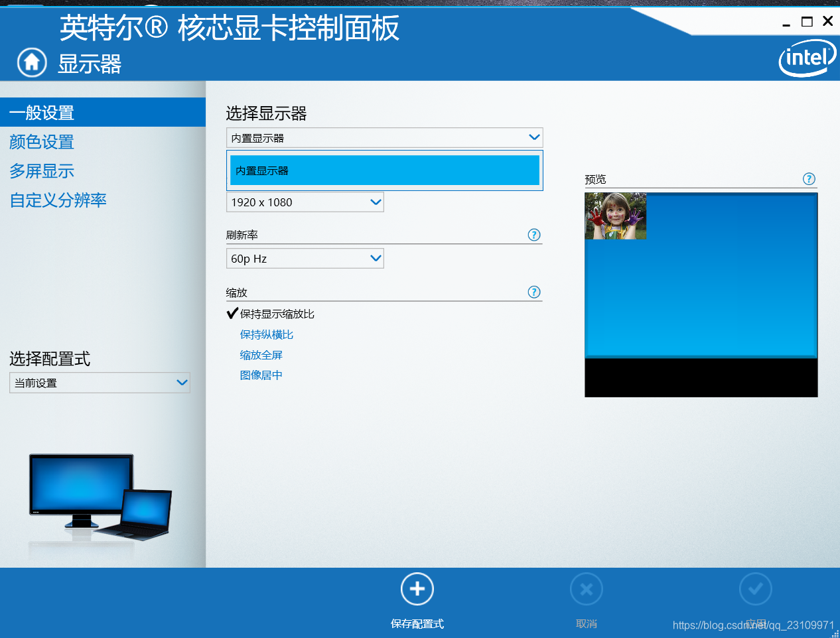Switch to the 自定义分辨率 sidebar tab

pos(58,200)
